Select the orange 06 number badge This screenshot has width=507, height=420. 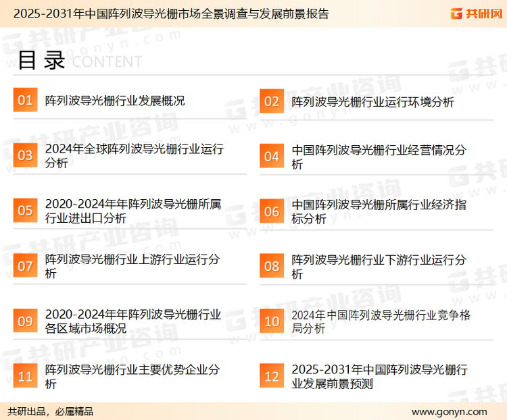[x=272, y=211]
